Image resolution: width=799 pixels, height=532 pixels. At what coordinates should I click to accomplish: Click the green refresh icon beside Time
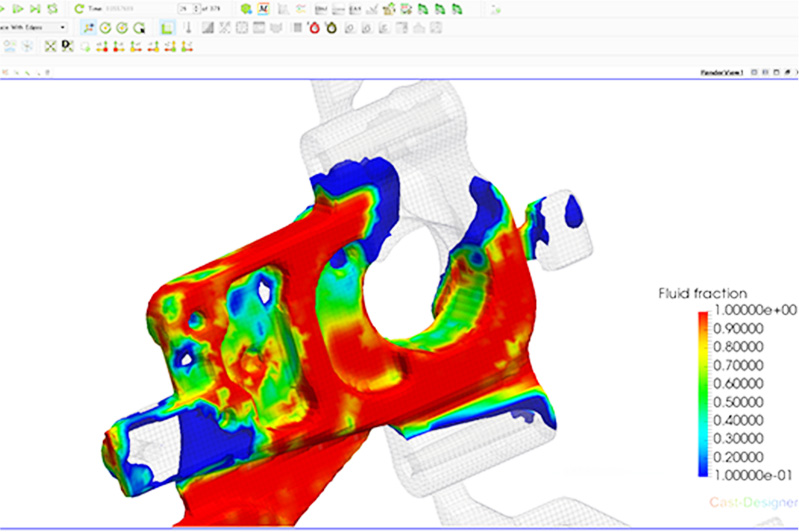(x=79, y=8)
